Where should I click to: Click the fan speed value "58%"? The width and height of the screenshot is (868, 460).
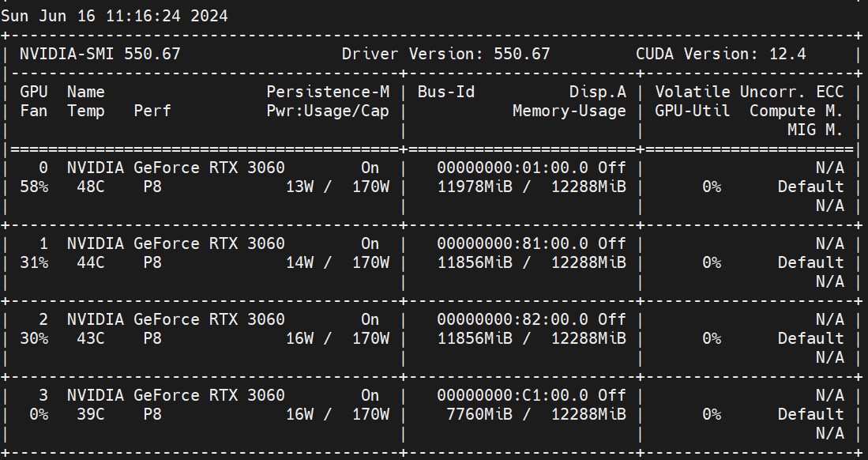(x=34, y=187)
